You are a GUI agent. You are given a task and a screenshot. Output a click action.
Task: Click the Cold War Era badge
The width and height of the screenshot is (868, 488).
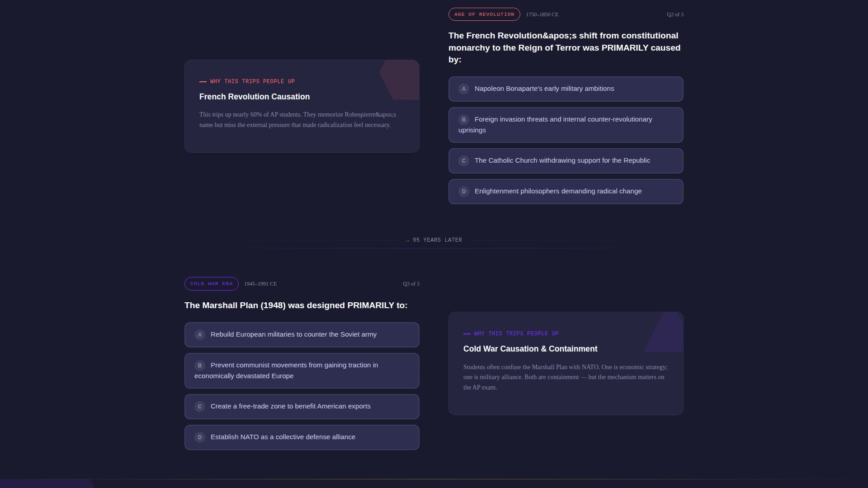[211, 284]
